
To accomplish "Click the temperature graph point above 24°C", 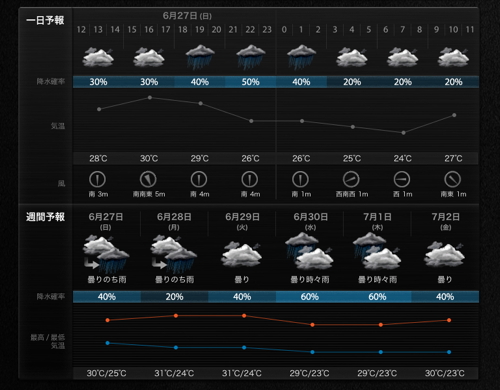I will tap(403, 133).
